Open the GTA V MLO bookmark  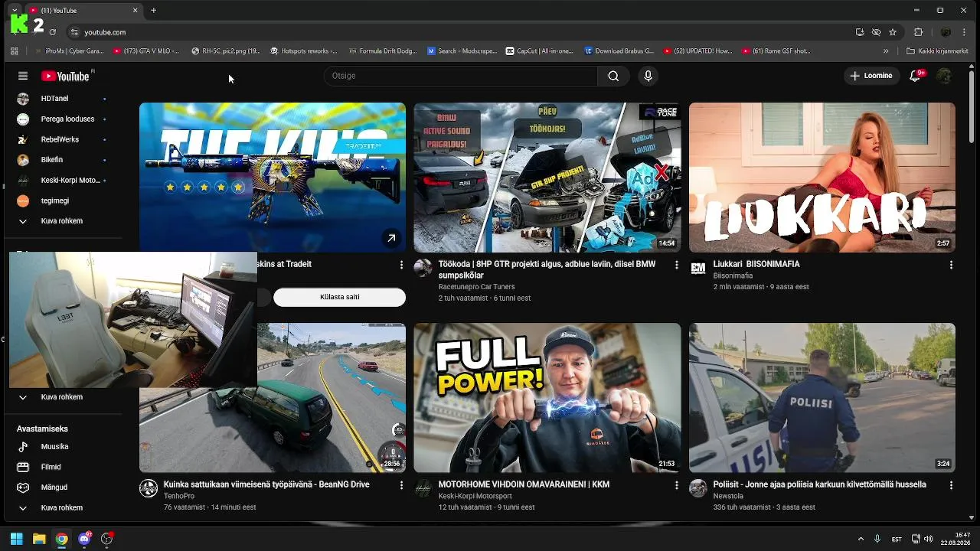click(x=146, y=51)
